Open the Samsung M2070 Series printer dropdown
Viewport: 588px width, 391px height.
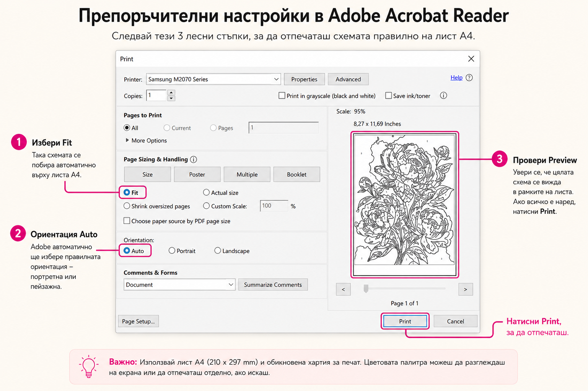(x=213, y=79)
